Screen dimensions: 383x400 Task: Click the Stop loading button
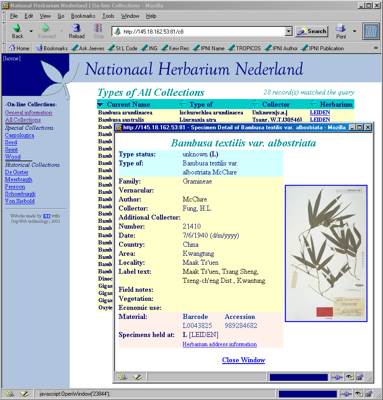pyautogui.click(x=99, y=31)
